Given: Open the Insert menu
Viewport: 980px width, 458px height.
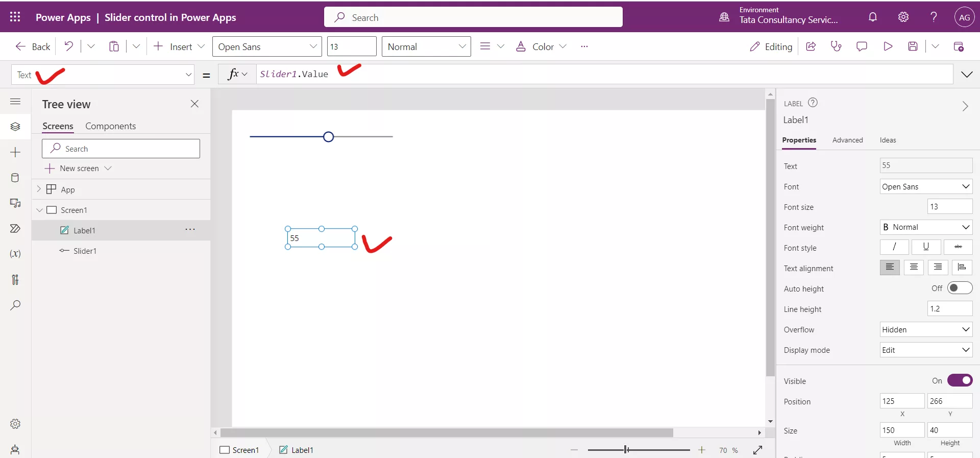Looking at the screenshot, I should pos(179,46).
